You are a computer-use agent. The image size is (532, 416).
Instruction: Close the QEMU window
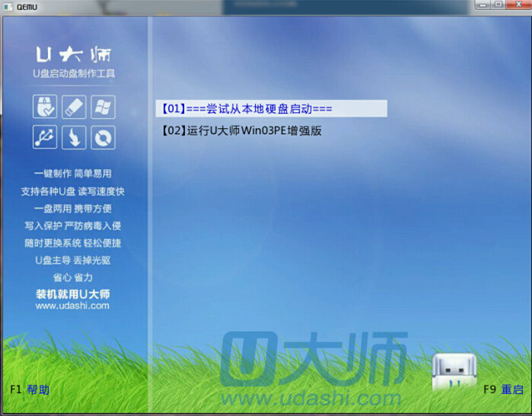click(x=519, y=5)
